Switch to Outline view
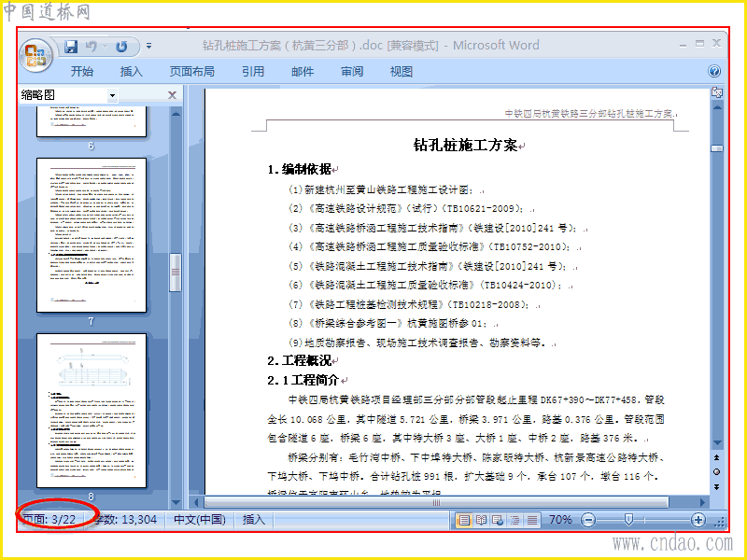 [x=515, y=520]
